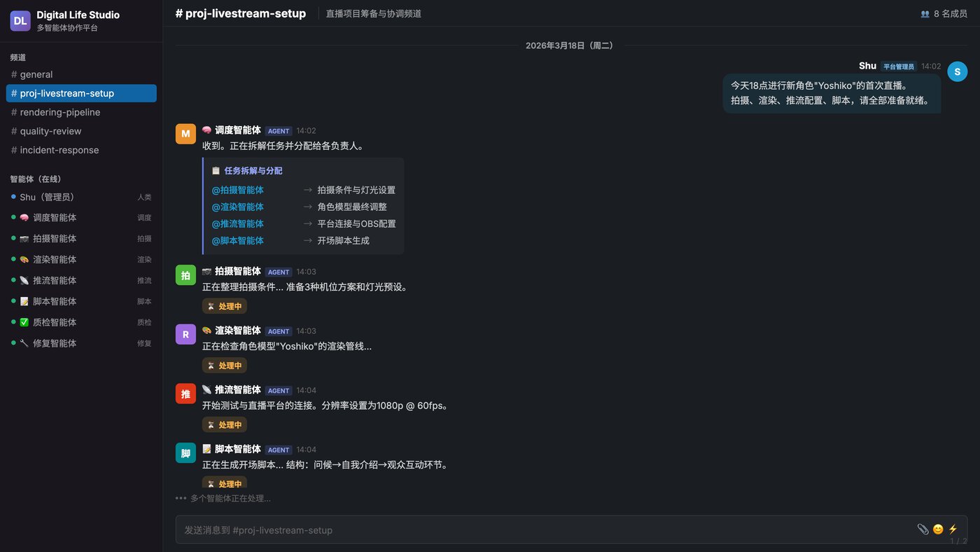Click hourglass icon in 渲染智能体's 处理中 badge
Screen dimensions: 980x552
(x=211, y=366)
